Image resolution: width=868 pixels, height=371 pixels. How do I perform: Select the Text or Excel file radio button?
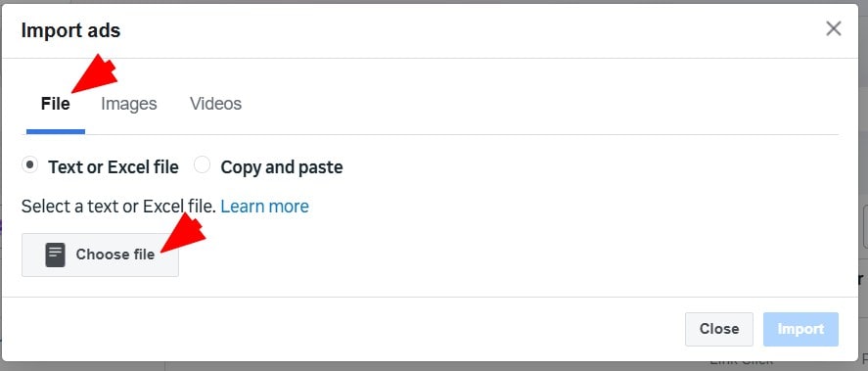[30, 165]
